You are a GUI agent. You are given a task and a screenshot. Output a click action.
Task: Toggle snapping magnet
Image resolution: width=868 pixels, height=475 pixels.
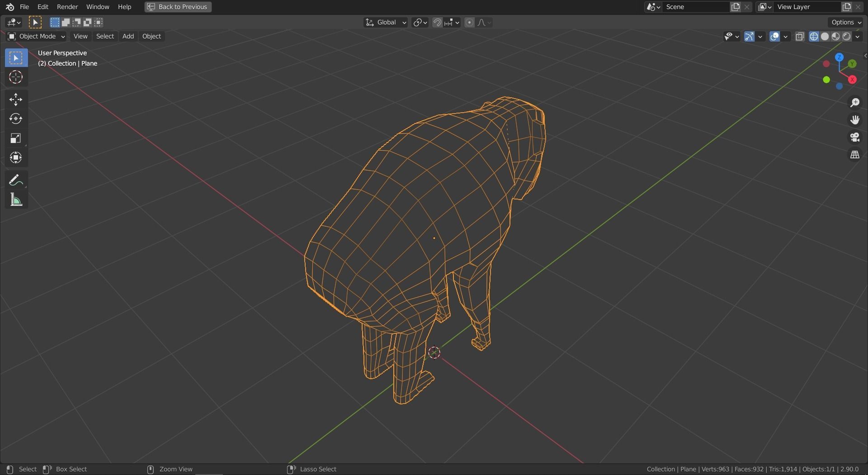(437, 22)
